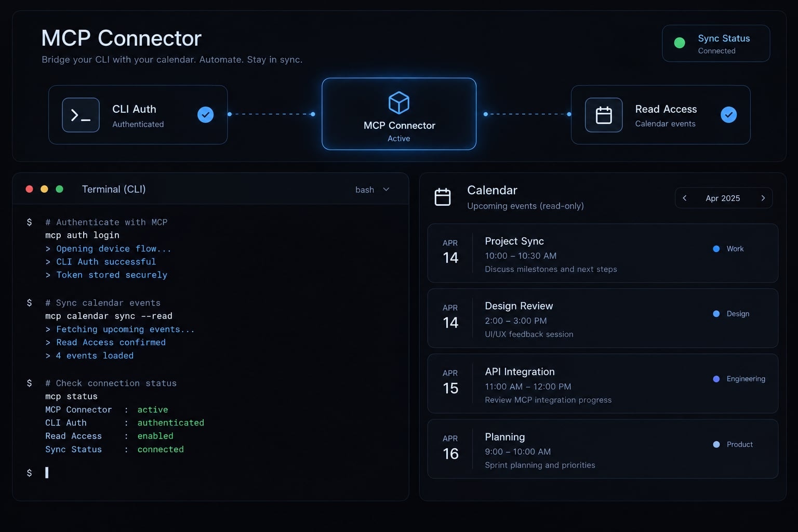Click the 'Token stored securely' output line
Image resolution: width=798 pixels, height=532 pixels.
[106, 275]
